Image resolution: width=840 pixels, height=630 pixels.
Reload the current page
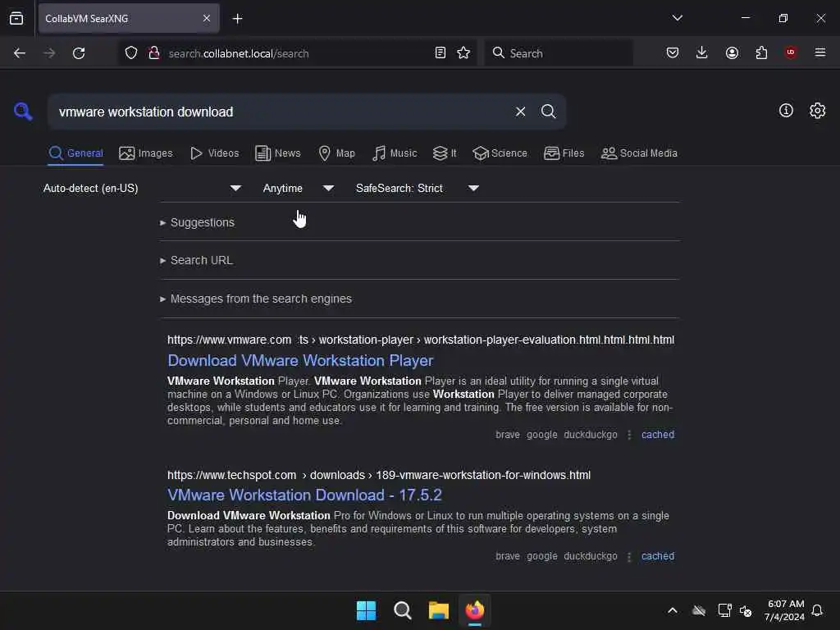pos(79,53)
